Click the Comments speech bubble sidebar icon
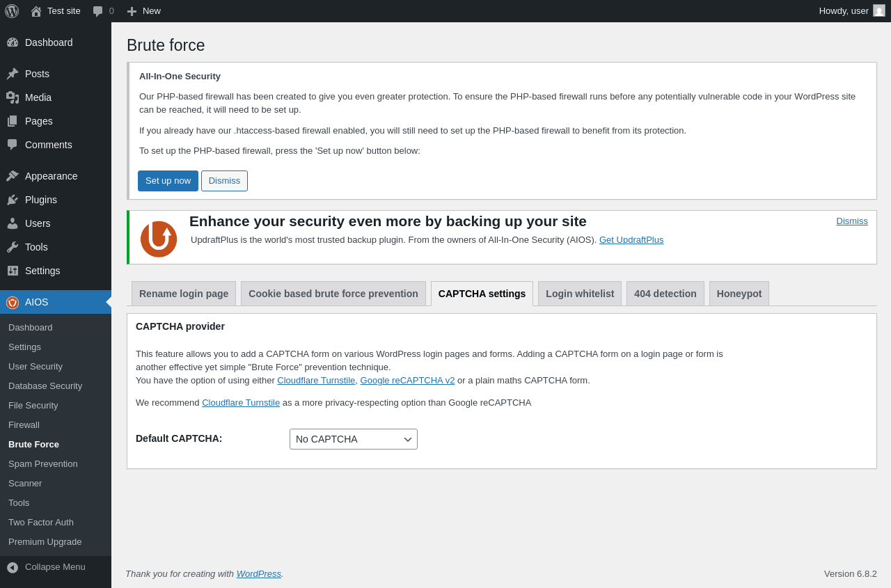The height and width of the screenshot is (588, 891). click(x=13, y=145)
